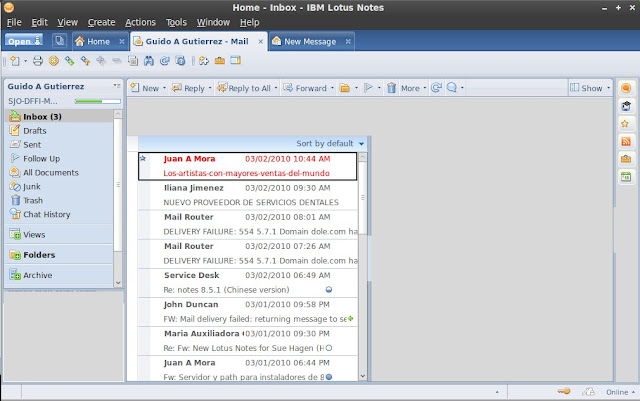Open the Tools menu
The width and height of the screenshot is (640, 401).
(x=176, y=22)
